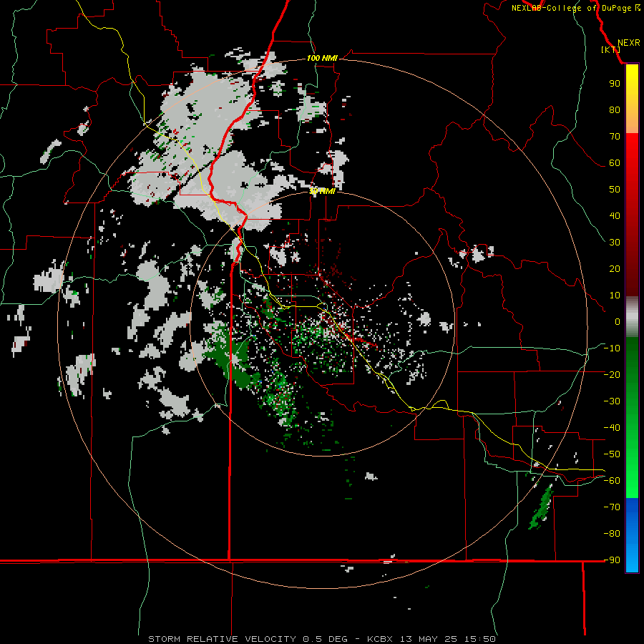Click the 0 value on velocity scale

pos(618,321)
